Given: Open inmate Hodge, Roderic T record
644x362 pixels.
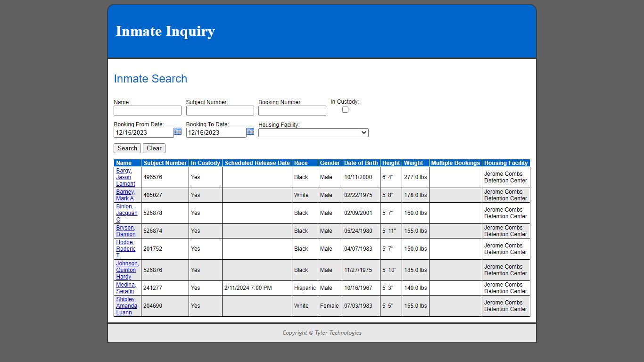Looking at the screenshot, I should tap(126, 249).
